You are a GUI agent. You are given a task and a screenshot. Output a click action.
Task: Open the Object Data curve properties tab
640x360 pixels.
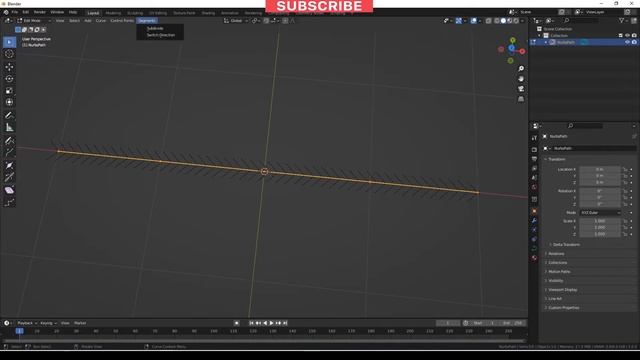point(534,249)
